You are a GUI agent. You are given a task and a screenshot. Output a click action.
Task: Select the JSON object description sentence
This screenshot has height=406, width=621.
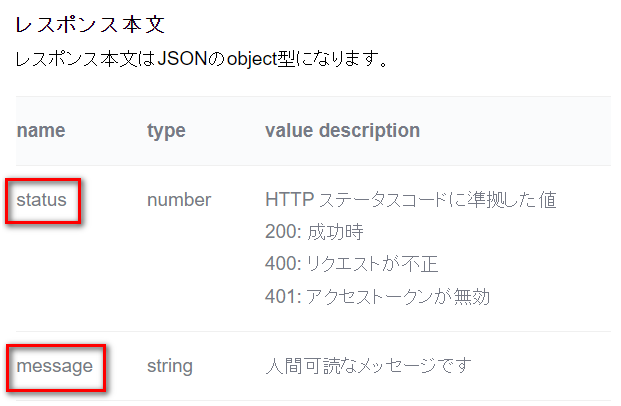click(201, 59)
